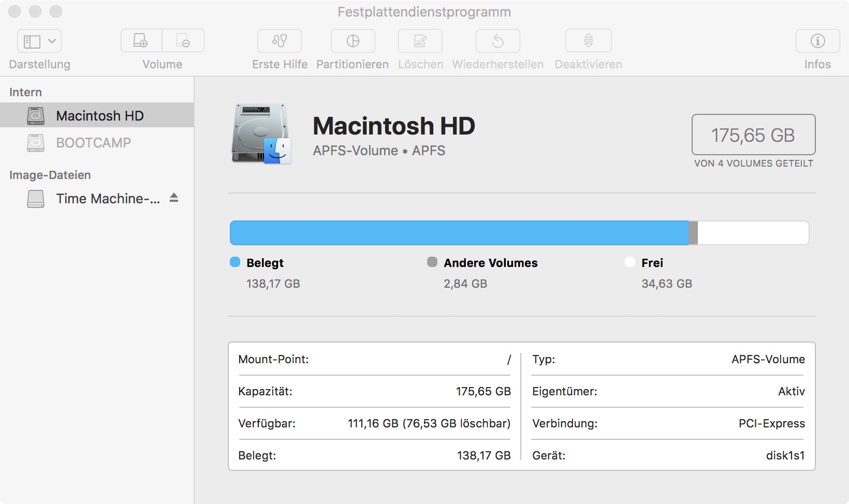Click the blue Belegt storage bar segment
This screenshot has height=504, width=849.
pos(459,233)
